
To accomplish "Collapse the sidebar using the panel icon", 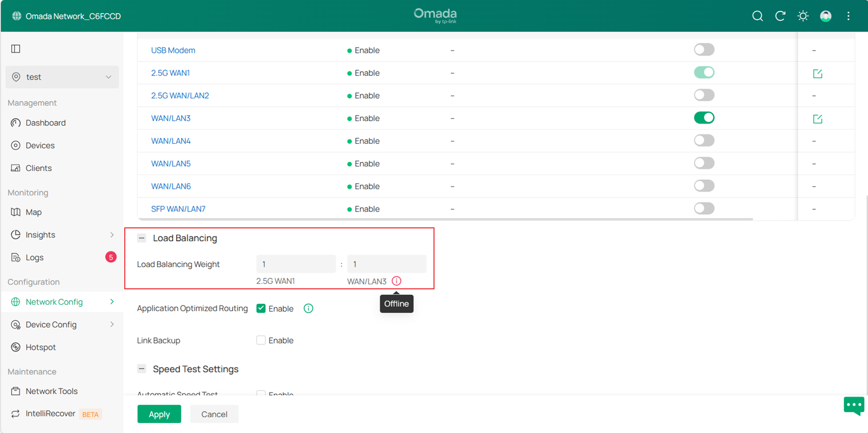I will pyautogui.click(x=15, y=49).
